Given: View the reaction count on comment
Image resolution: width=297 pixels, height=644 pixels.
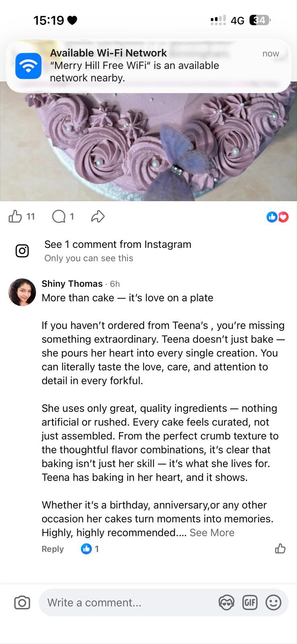Looking at the screenshot, I should point(90,549).
